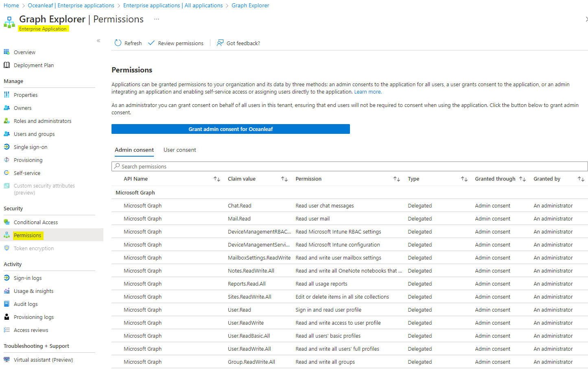Sort by Granted by column arrows
This screenshot has height=369, width=588.
point(581,179)
